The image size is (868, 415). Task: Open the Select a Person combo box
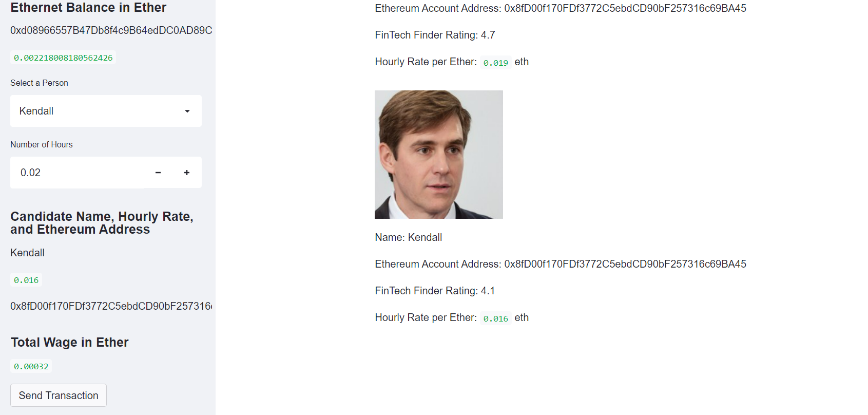pyautogui.click(x=105, y=111)
